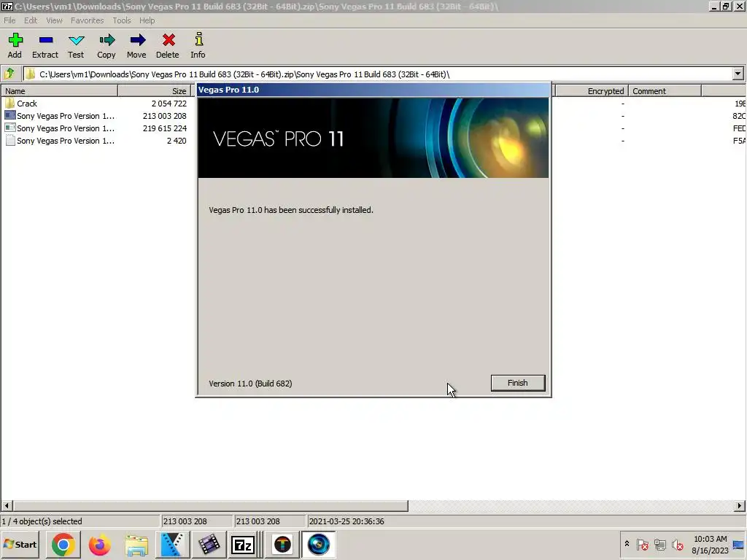747x560 pixels.
Task: Go up one folder level icon
Action: click(x=9, y=74)
